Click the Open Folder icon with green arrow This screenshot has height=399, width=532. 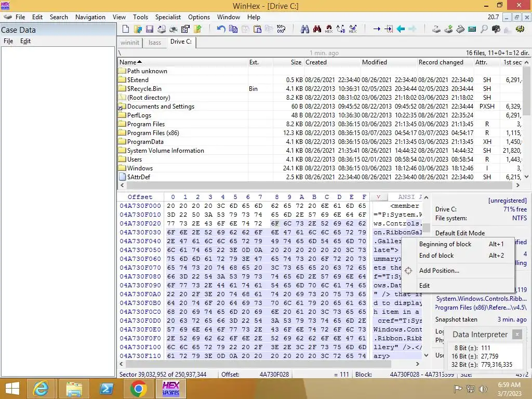coord(197,29)
